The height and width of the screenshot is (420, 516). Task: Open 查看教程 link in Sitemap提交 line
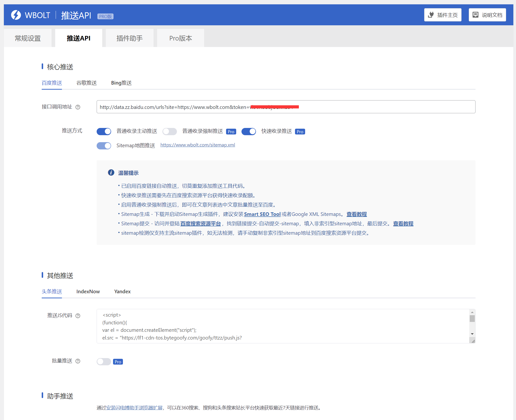pyautogui.click(x=403, y=224)
